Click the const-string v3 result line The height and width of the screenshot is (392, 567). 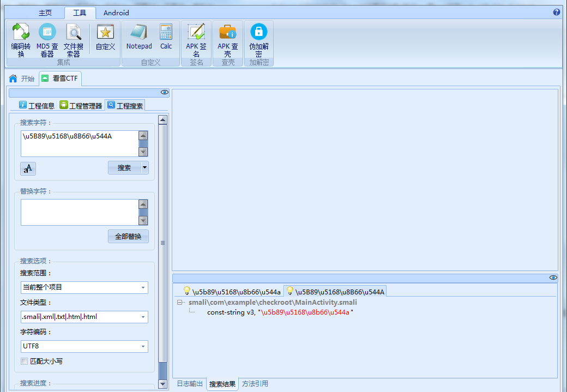click(280, 312)
